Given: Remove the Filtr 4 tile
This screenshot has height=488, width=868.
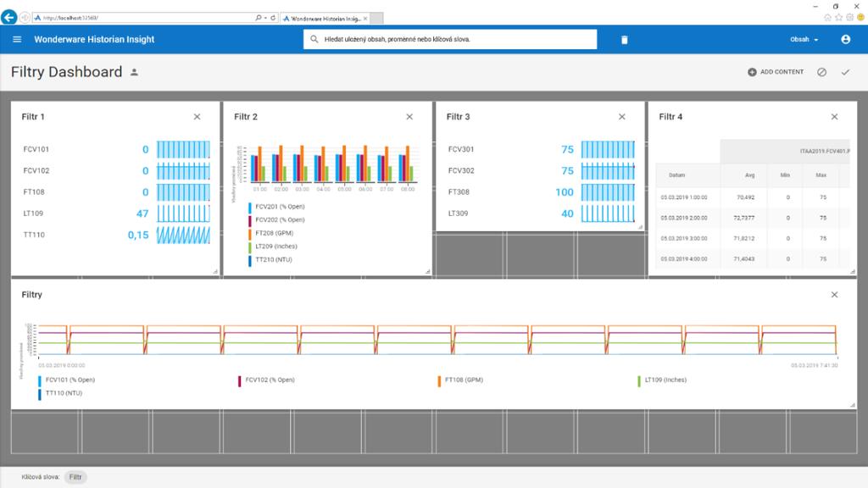Looking at the screenshot, I should click(x=834, y=117).
